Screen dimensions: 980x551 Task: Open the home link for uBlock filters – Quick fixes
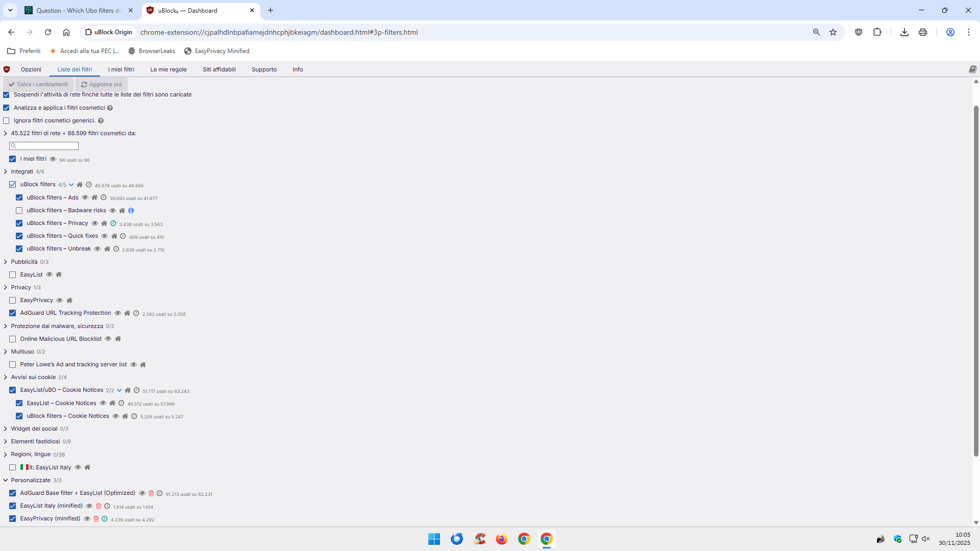[x=114, y=236]
